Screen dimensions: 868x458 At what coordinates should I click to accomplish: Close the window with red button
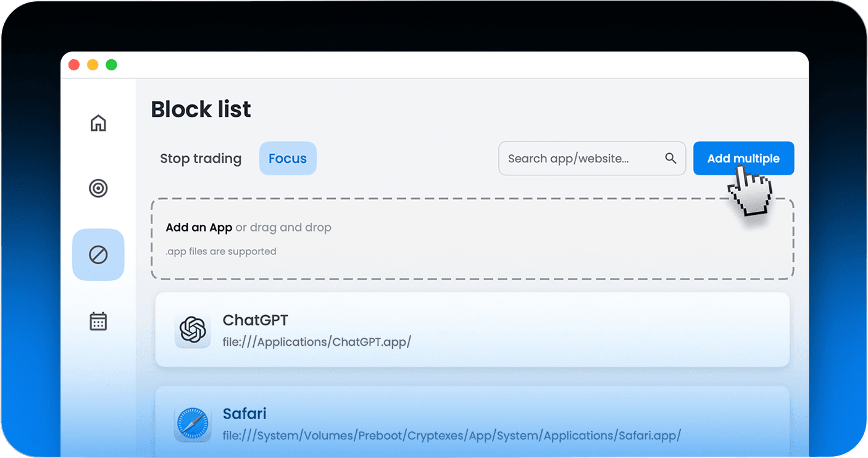[x=74, y=65]
